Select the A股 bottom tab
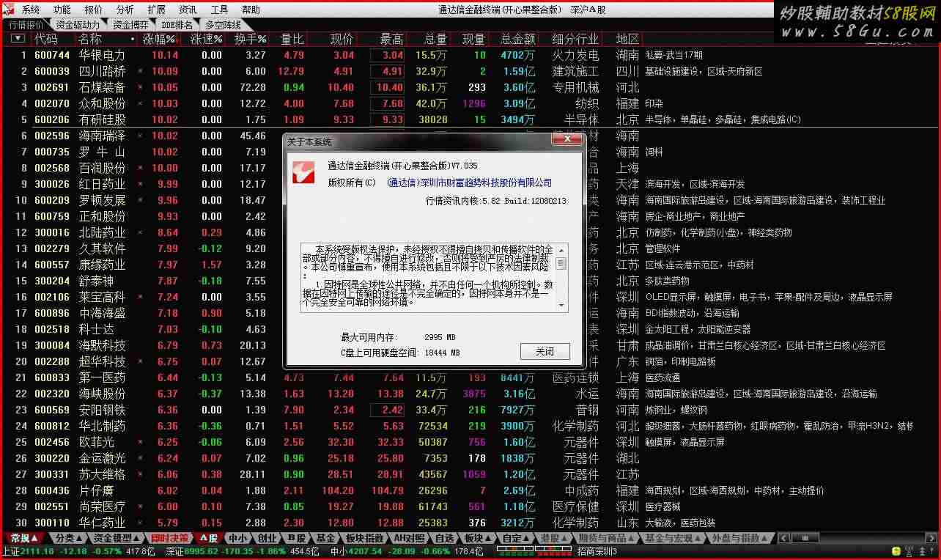 (209, 539)
